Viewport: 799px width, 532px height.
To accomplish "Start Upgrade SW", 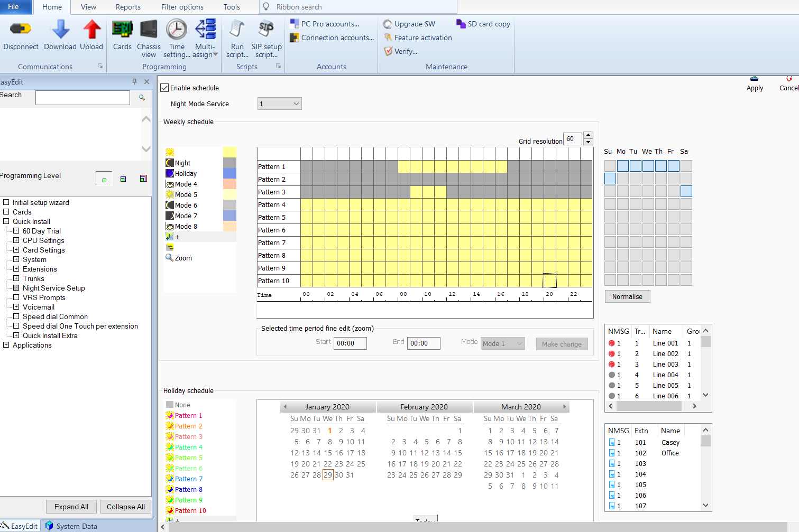I will (x=409, y=24).
